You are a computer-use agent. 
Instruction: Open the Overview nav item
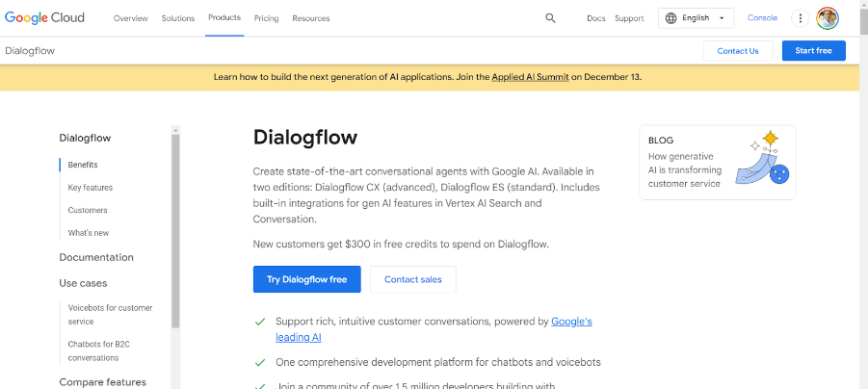131,18
